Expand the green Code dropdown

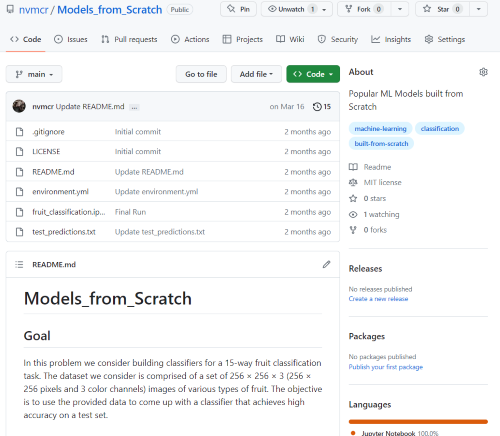coord(313,74)
